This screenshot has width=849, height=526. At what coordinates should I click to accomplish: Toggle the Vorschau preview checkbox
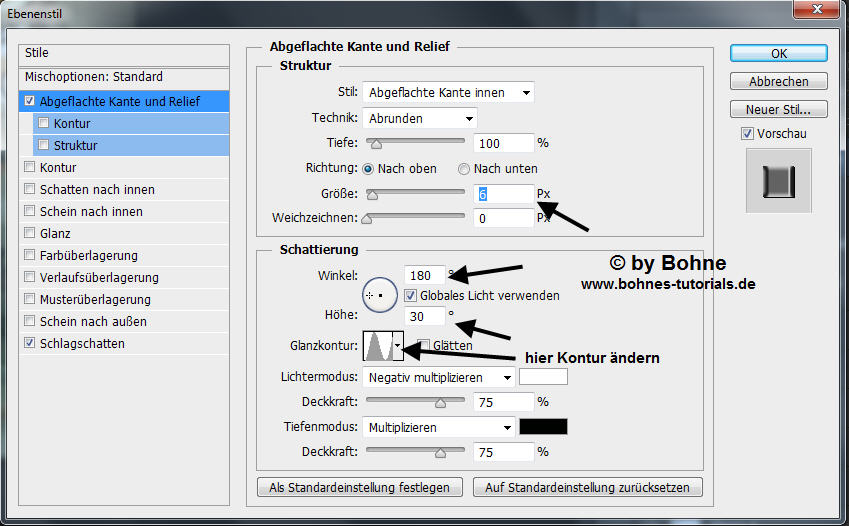747,134
